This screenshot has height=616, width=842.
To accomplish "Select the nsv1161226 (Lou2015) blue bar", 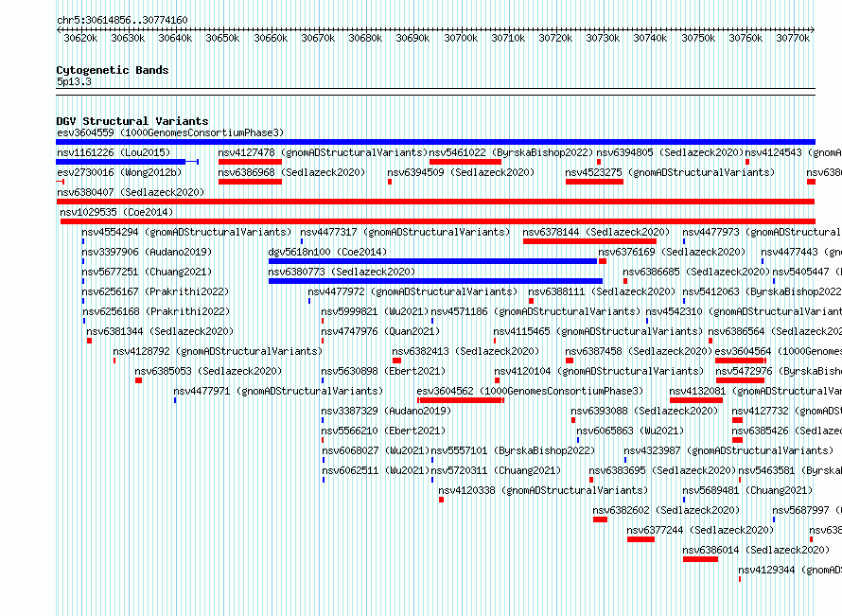I will [128, 162].
